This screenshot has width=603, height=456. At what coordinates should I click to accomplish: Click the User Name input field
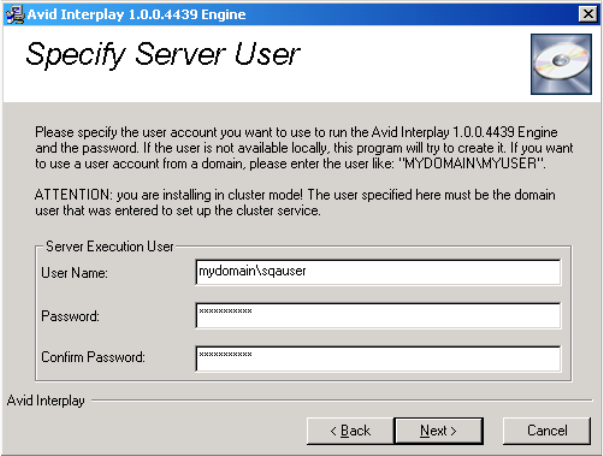378,272
